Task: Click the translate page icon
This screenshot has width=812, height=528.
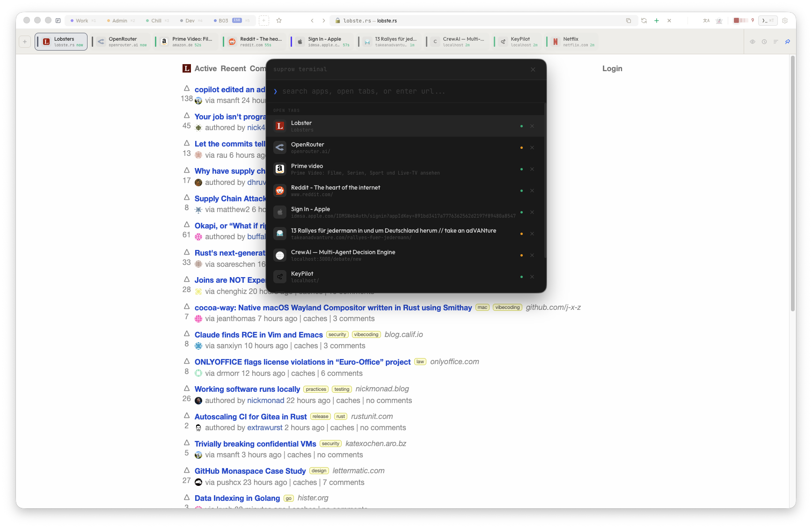Action: [x=706, y=21]
